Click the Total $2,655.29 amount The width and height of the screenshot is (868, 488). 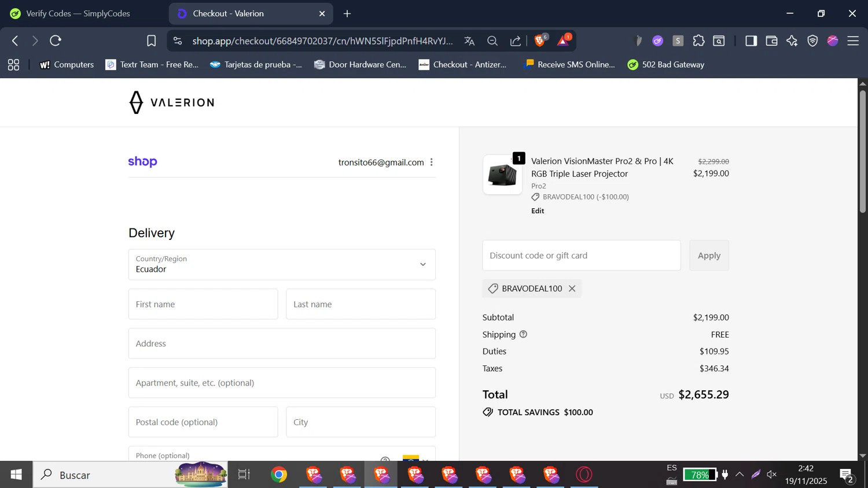tap(704, 394)
